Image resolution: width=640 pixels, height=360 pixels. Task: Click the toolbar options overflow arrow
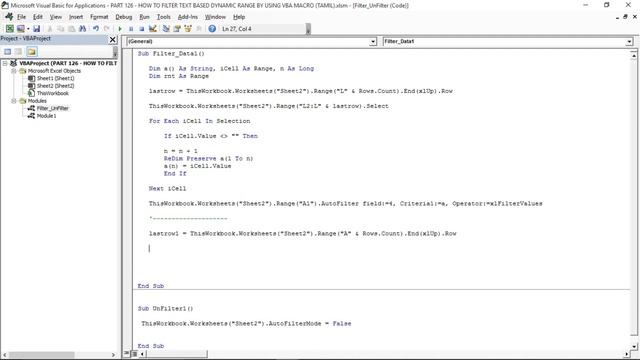308,29
